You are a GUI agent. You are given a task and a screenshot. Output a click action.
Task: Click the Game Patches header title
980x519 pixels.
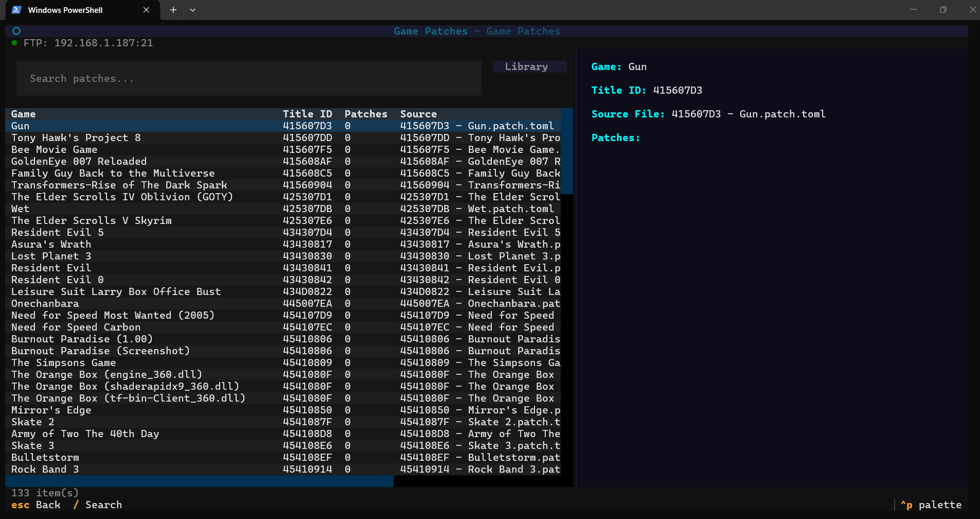pyautogui.click(x=477, y=31)
